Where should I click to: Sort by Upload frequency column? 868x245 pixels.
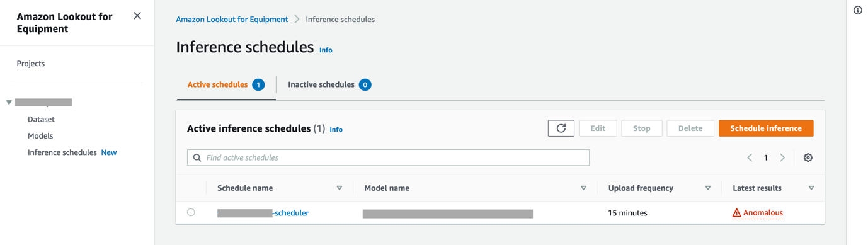[x=708, y=188]
